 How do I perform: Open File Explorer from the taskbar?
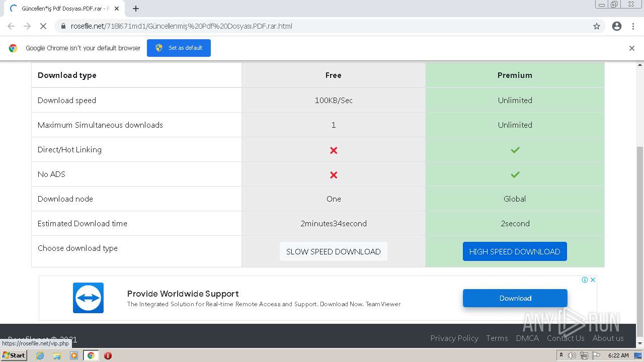coord(57,355)
